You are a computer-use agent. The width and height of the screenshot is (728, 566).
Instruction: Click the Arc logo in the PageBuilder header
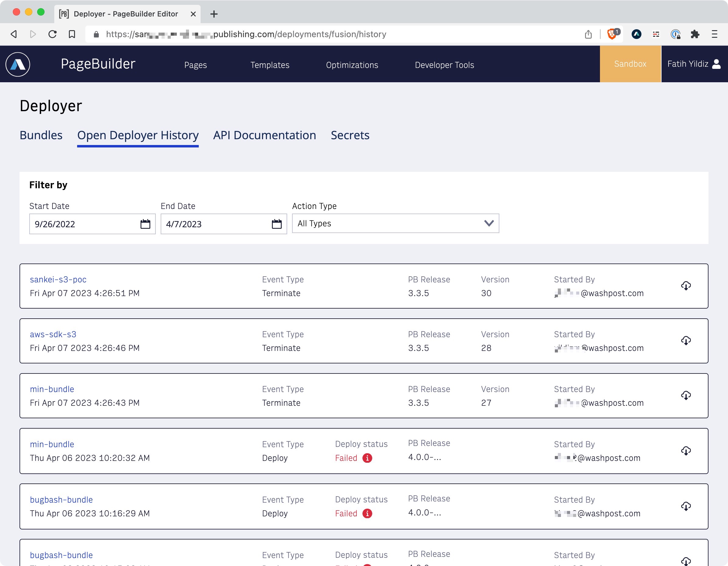(x=18, y=64)
